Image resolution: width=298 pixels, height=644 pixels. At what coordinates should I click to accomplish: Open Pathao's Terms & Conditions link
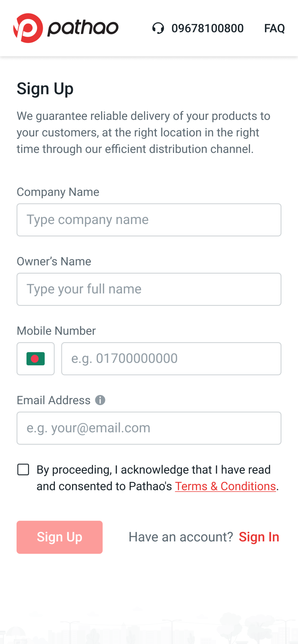(225, 486)
